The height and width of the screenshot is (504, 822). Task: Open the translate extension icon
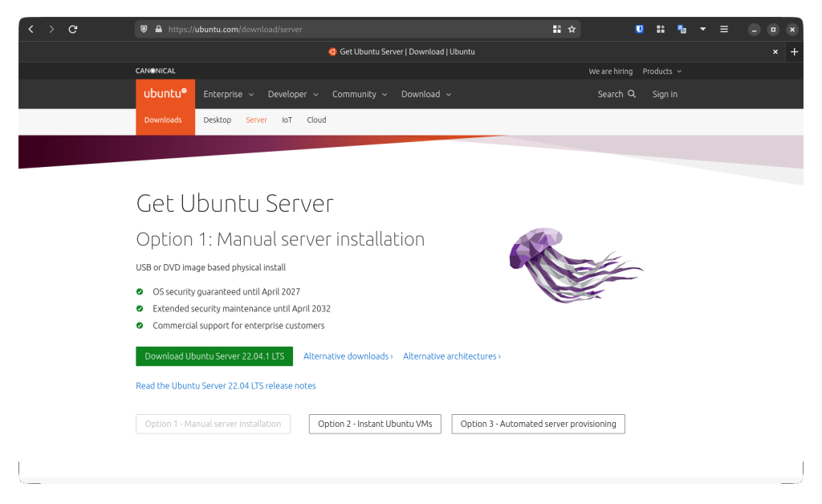682,30
